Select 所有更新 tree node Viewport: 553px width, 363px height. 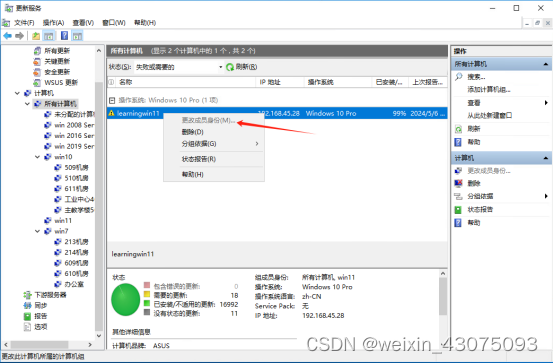pos(57,51)
